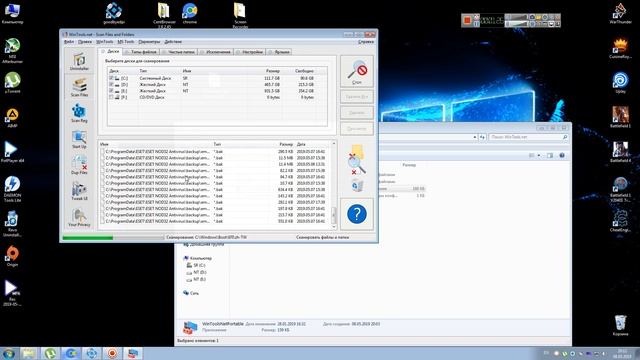This screenshot has height=360, width=640.
Task: Click results list scrollbar down arrow
Action: tap(334, 227)
